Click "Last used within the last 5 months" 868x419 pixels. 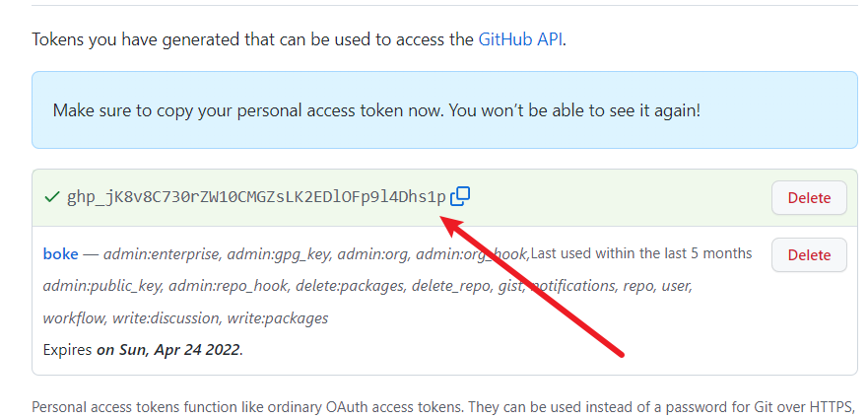[641, 253]
